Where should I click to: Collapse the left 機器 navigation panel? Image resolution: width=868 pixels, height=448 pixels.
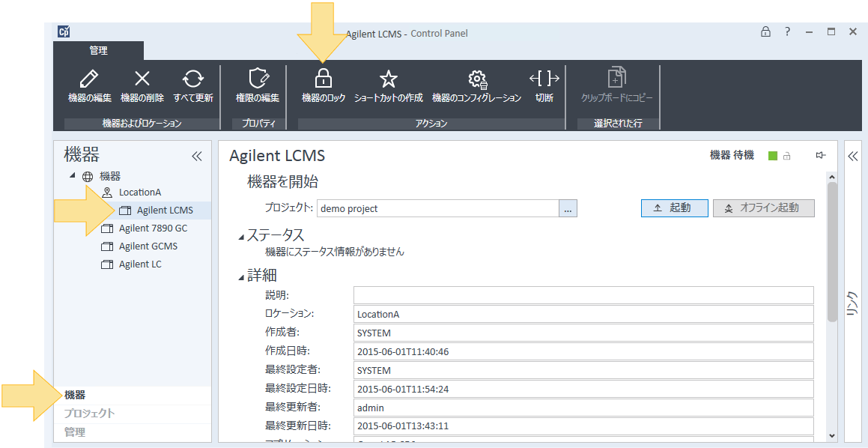(197, 156)
